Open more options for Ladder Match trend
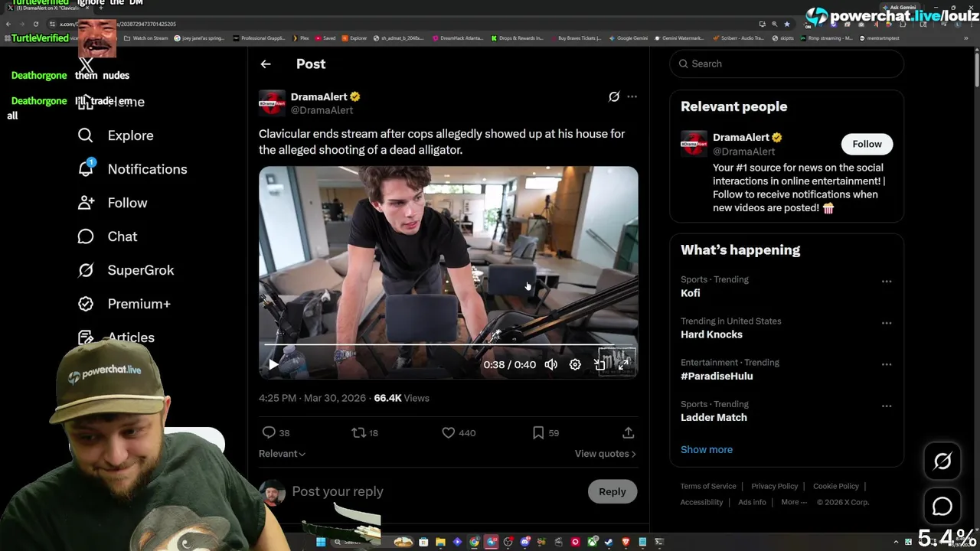 887,406
